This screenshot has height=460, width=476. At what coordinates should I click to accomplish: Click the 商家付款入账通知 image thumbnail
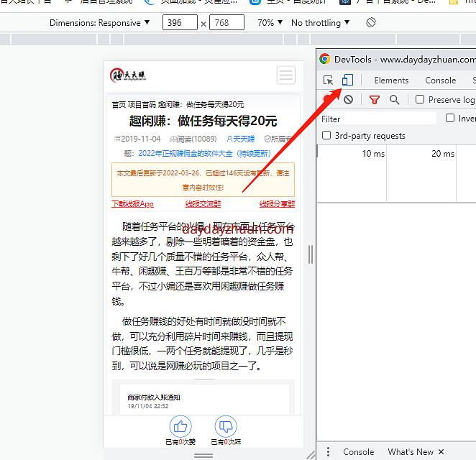click(x=203, y=397)
